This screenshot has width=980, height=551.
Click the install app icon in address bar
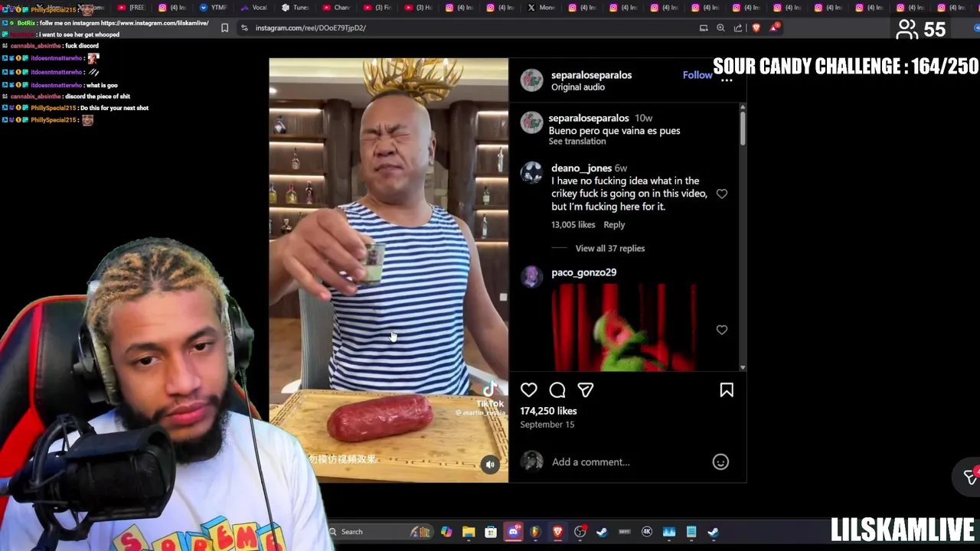704,28
